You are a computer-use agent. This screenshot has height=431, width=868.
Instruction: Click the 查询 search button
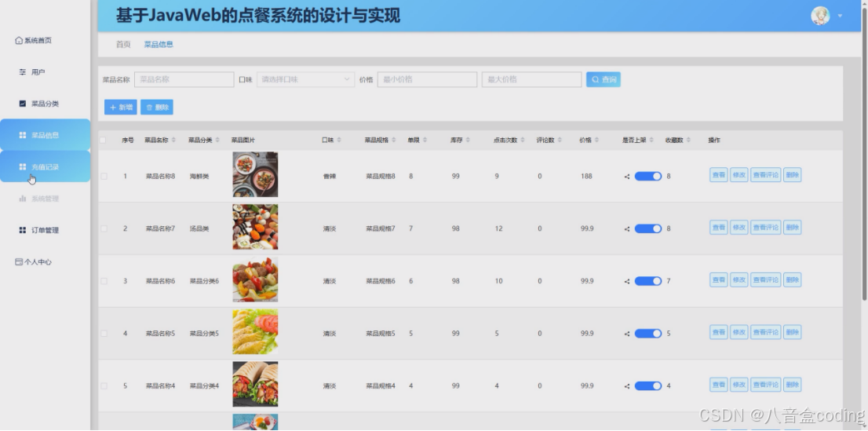point(604,79)
